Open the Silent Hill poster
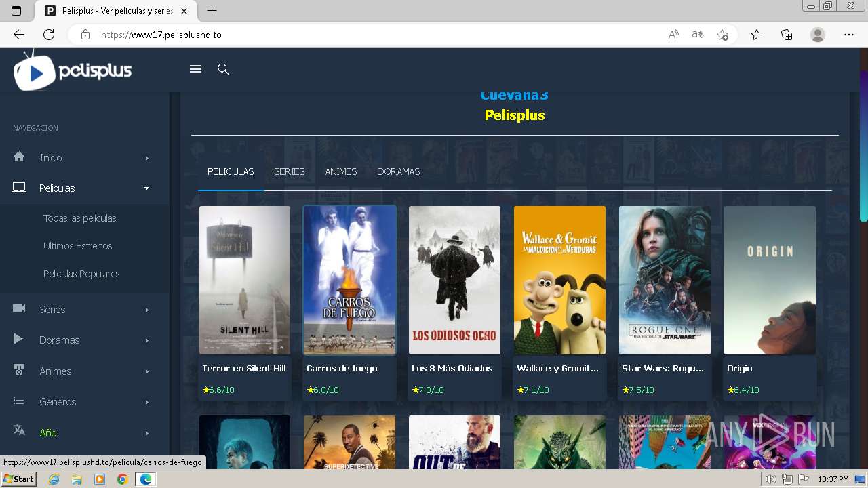The width and height of the screenshot is (868, 488). [x=245, y=280]
